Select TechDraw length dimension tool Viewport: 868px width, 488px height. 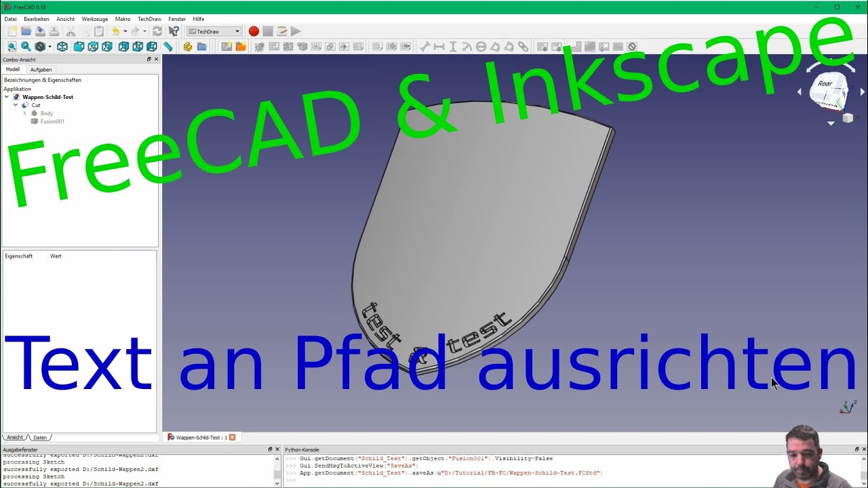point(425,47)
